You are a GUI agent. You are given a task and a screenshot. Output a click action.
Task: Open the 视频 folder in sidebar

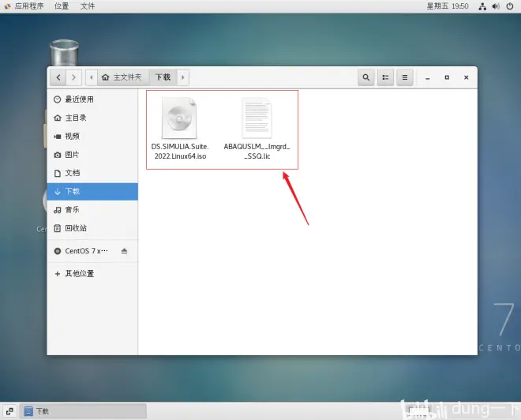pos(92,137)
